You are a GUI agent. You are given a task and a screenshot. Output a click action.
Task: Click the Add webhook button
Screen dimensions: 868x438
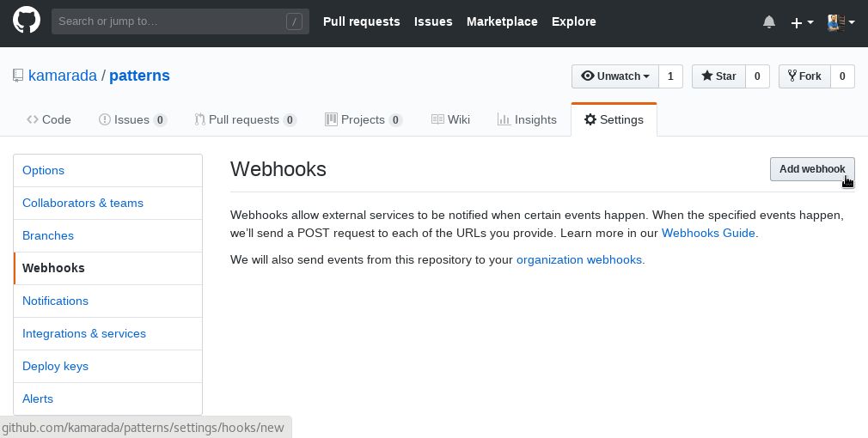[812, 169]
